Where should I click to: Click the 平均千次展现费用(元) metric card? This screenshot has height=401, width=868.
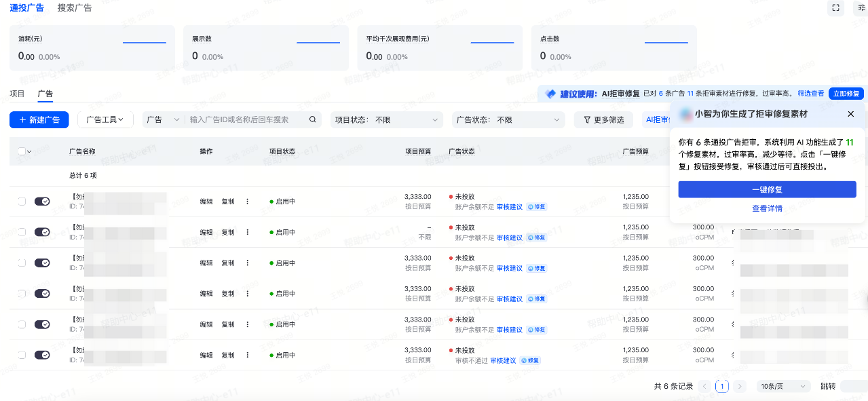(x=440, y=48)
